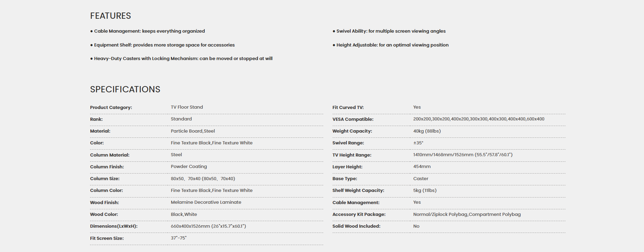Screen dimensions: 644x252
Task: Click the Fit Screen Size 37"-75" value
Action: coord(179,238)
